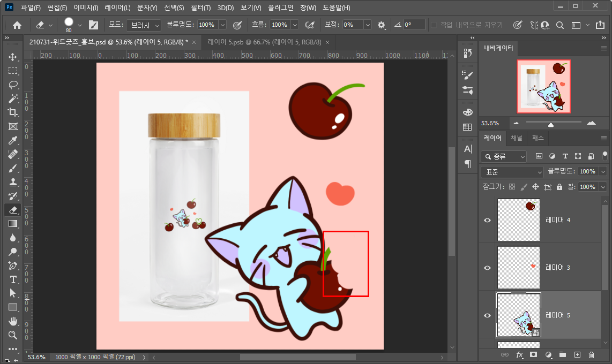Click the search magnifier in options bar
This screenshot has height=364, width=612.
(559, 25)
